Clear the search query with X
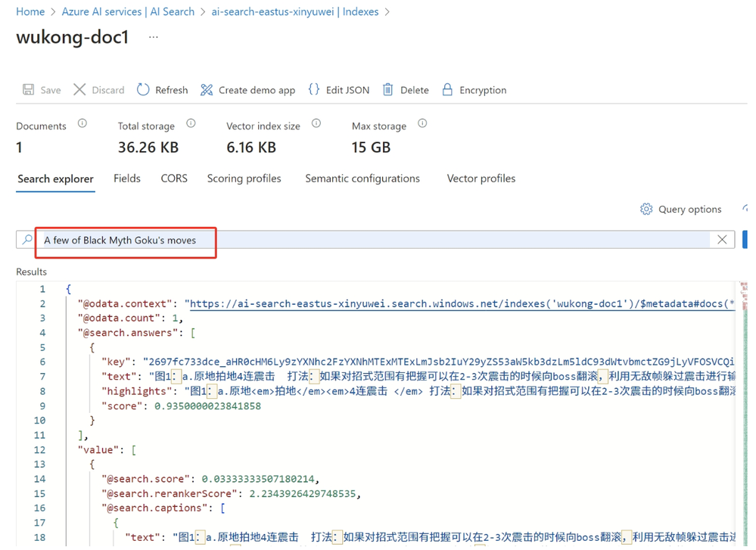Screen dimensions: 756x550 tap(722, 240)
